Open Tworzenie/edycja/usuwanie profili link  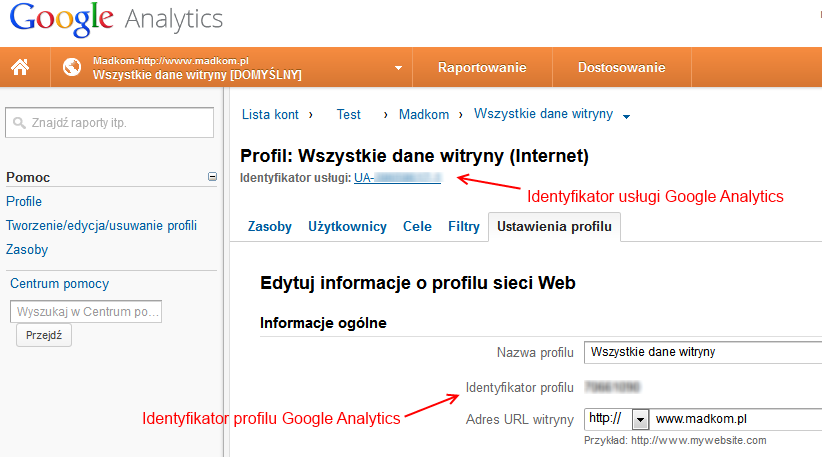102,225
